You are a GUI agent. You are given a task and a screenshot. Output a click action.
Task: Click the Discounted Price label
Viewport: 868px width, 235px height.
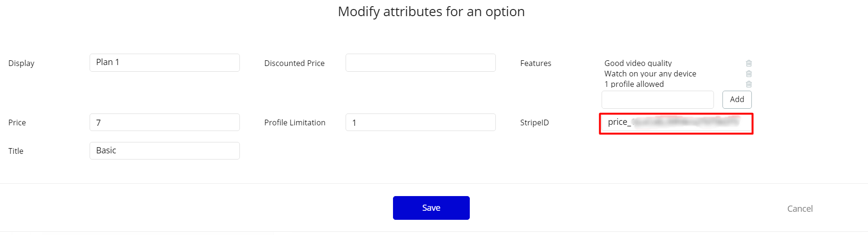pos(294,63)
